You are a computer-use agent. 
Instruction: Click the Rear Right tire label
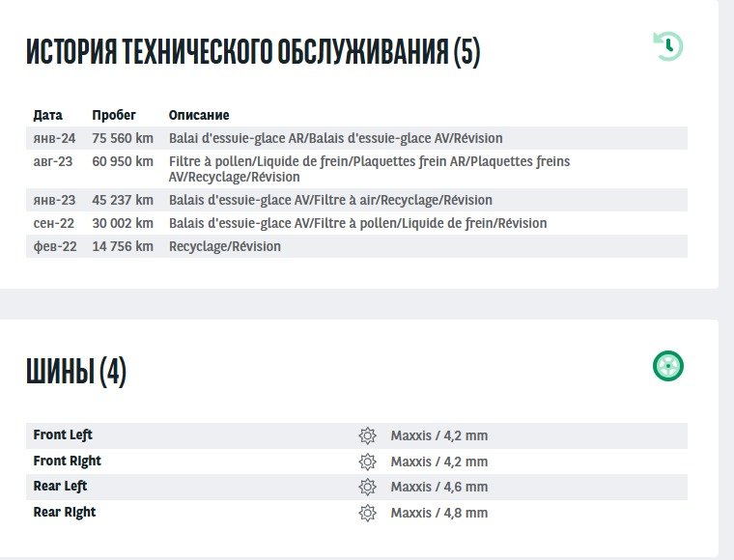click(x=65, y=512)
